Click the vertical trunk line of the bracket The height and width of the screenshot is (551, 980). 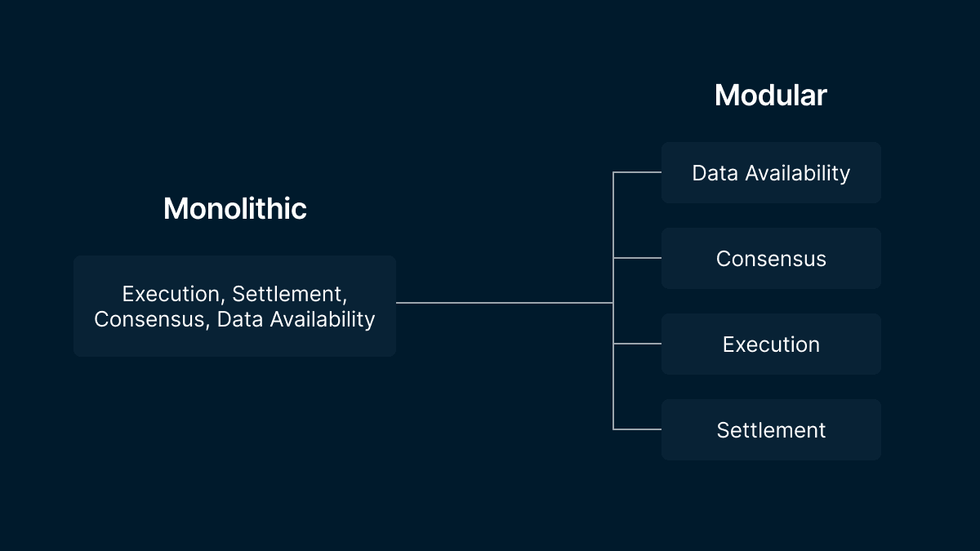(x=613, y=300)
